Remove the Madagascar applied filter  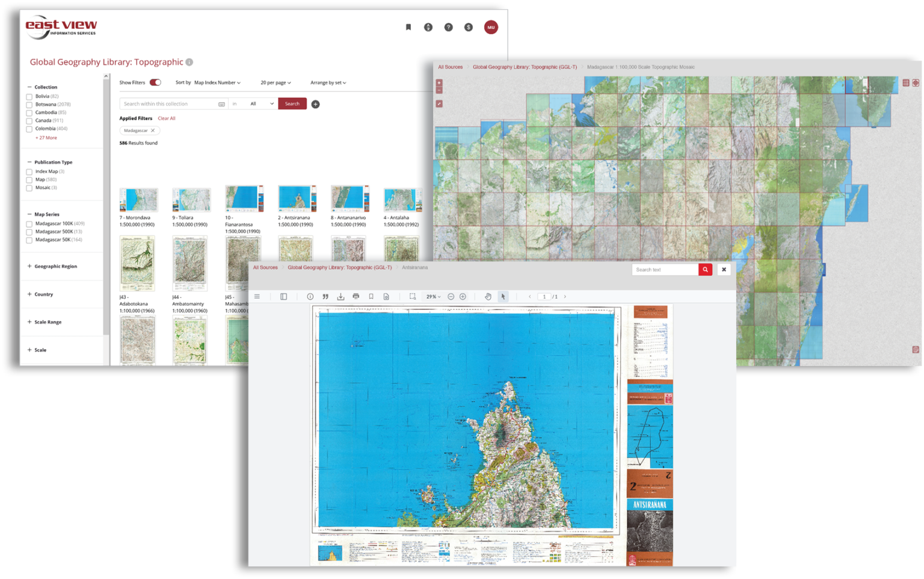(x=152, y=130)
